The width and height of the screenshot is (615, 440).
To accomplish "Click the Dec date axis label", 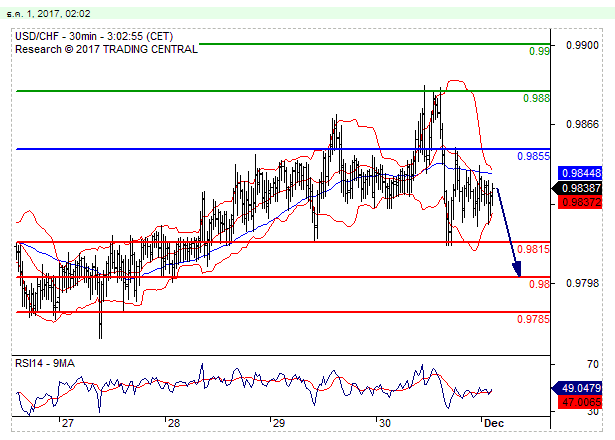I will coord(494,423).
